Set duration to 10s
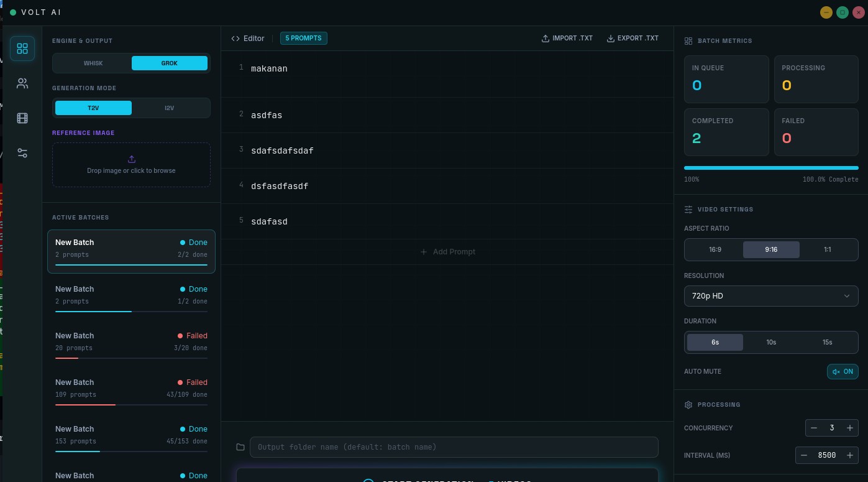 click(x=771, y=342)
